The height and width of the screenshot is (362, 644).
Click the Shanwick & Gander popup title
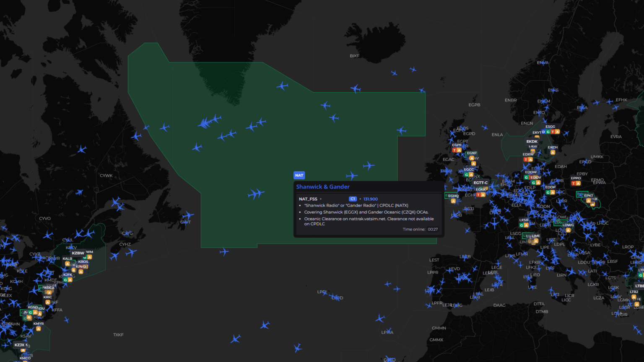click(x=323, y=186)
